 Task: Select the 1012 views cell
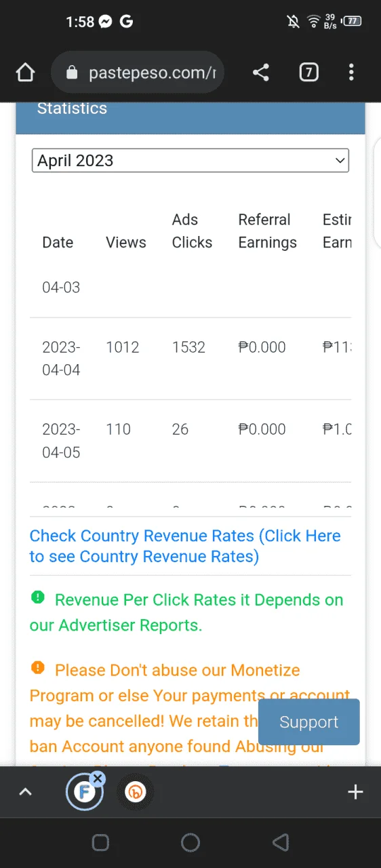[x=123, y=347]
